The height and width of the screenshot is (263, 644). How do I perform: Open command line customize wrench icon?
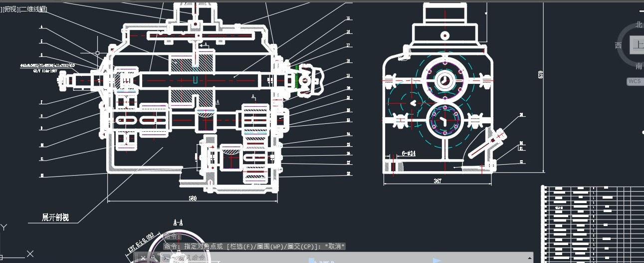coord(154,258)
